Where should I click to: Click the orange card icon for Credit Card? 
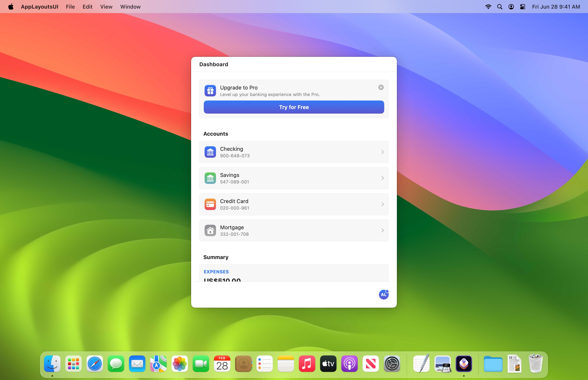coord(210,204)
